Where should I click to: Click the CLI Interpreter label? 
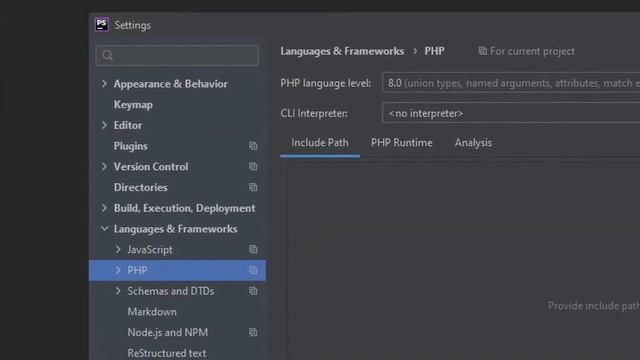click(x=314, y=113)
